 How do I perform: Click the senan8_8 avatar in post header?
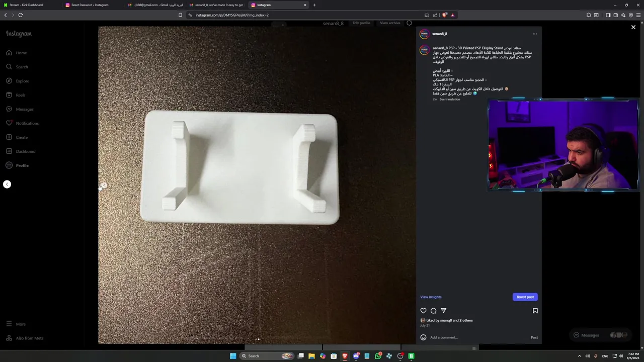(x=424, y=34)
